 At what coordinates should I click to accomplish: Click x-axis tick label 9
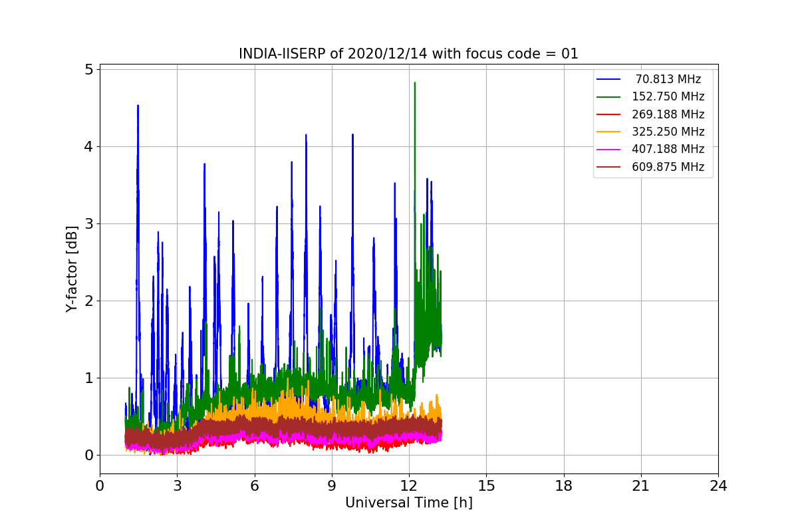[332, 486]
